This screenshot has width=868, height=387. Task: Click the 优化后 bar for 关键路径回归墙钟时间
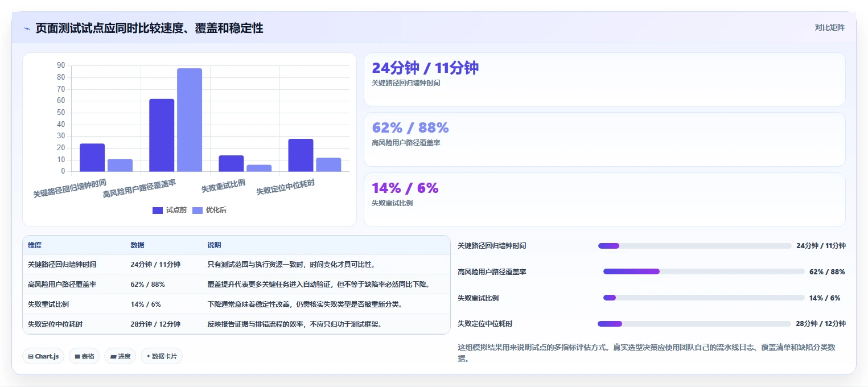tap(120, 165)
